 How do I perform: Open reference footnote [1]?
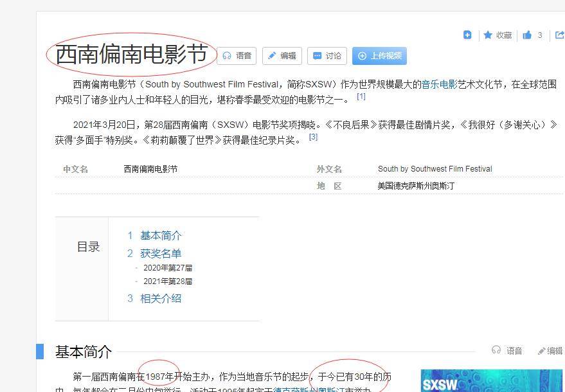[x=361, y=96]
